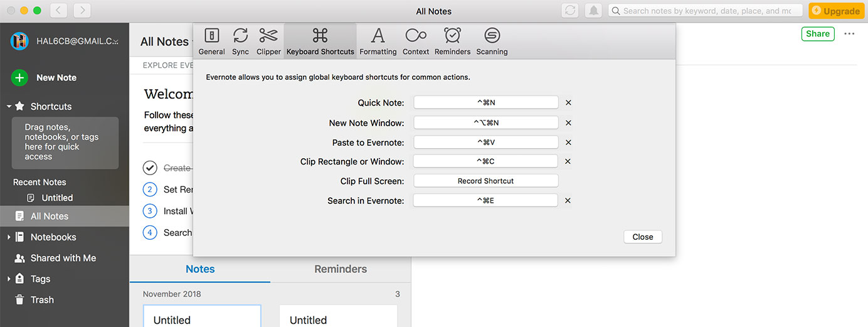
Task: Click the notifications bell icon
Action: 593,11
